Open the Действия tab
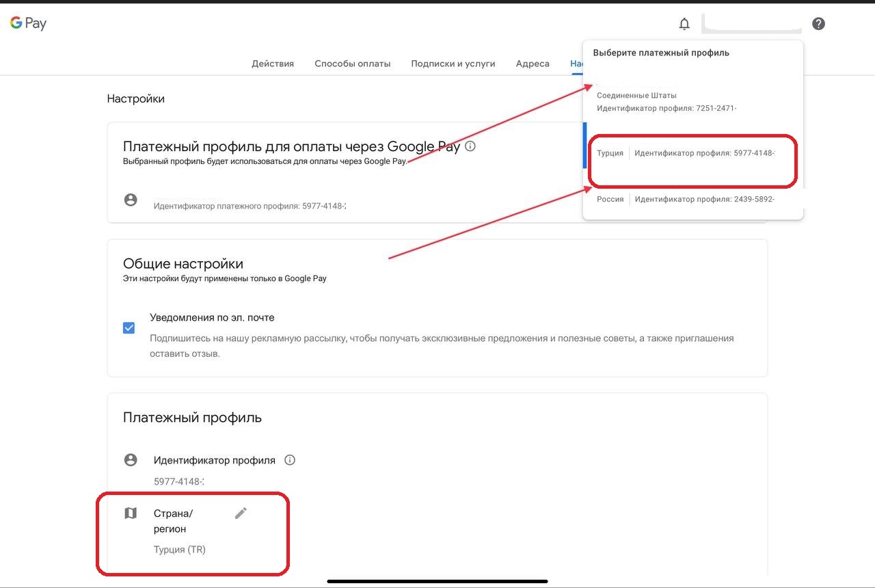875x588 pixels. (273, 64)
